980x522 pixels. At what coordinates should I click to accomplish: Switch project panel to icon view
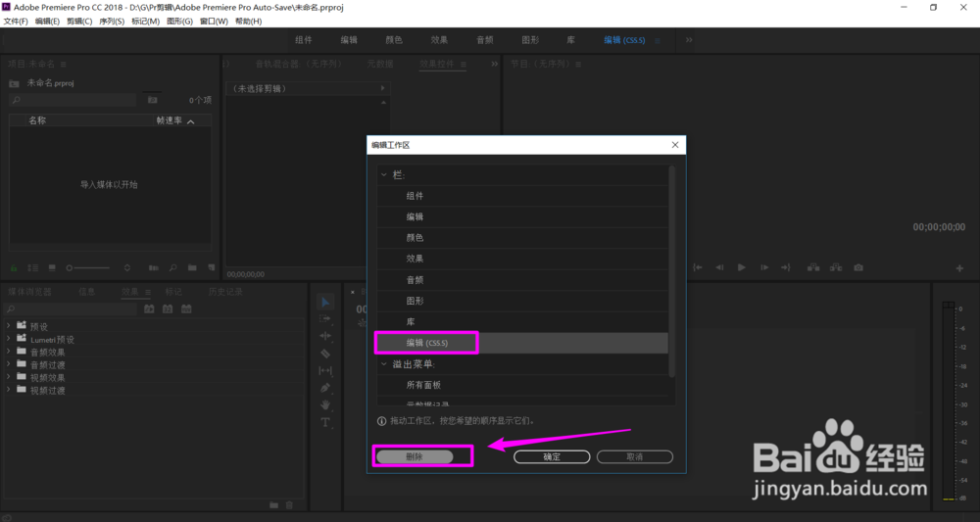click(52, 268)
